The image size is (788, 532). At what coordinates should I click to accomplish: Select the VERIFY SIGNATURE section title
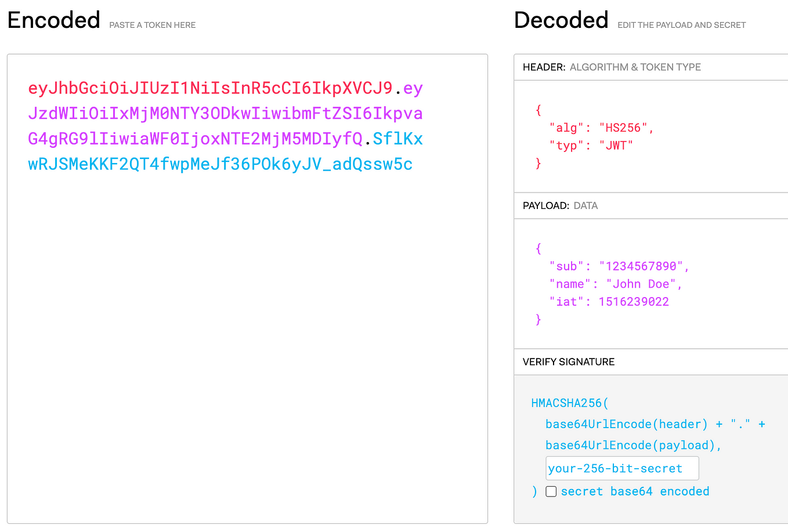click(x=569, y=362)
